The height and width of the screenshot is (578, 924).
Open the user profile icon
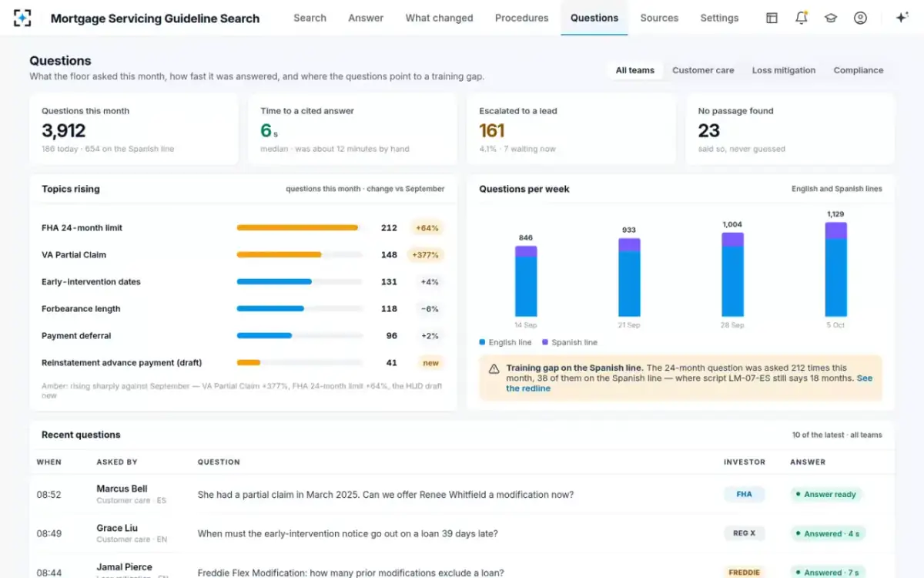(x=860, y=18)
